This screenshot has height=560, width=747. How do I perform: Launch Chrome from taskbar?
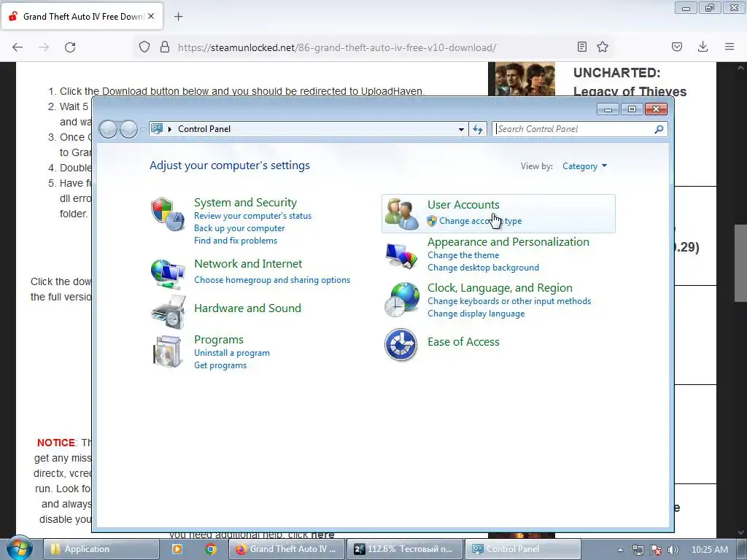211,549
